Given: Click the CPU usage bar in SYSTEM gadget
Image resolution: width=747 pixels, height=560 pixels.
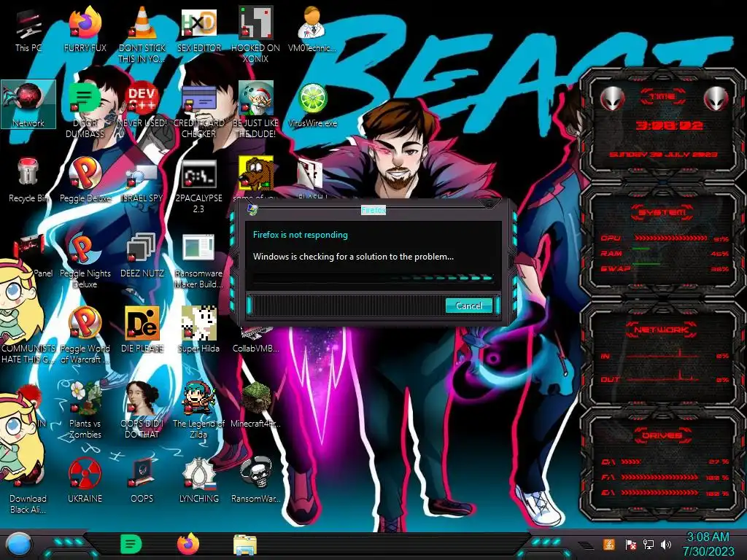Looking at the screenshot, I should point(670,238).
